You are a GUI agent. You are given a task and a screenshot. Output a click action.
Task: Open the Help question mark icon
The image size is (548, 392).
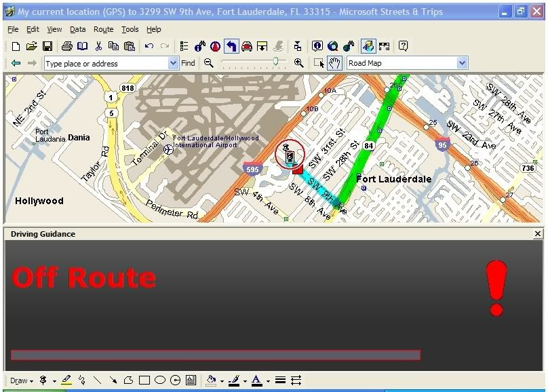pyautogui.click(x=403, y=46)
